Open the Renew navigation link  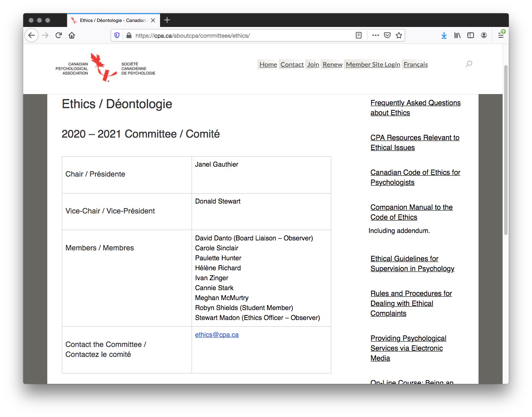[x=333, y=64]
